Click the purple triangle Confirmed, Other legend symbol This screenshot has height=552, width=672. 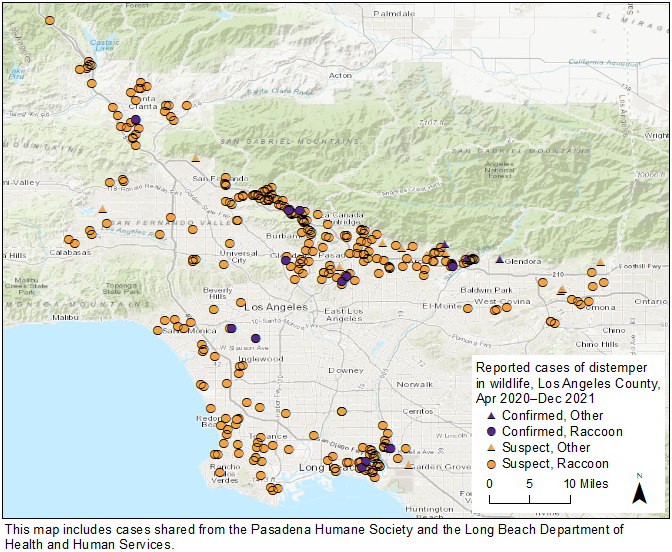point(492,415)
